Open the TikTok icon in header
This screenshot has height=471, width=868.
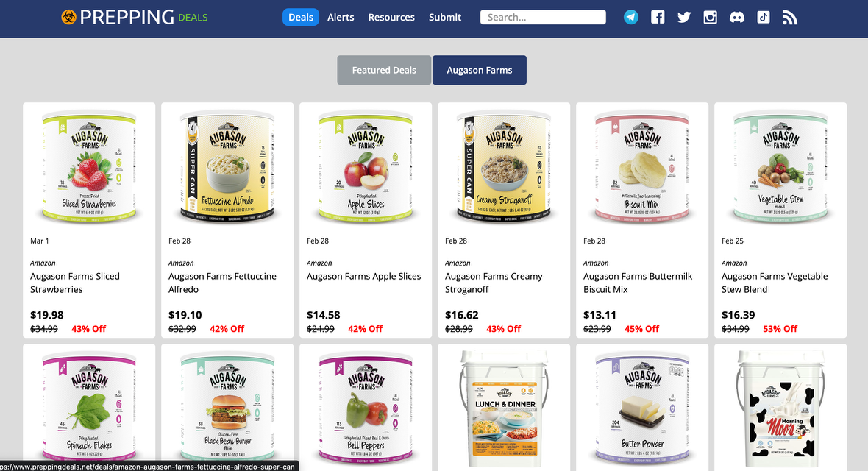coord(764,17)
